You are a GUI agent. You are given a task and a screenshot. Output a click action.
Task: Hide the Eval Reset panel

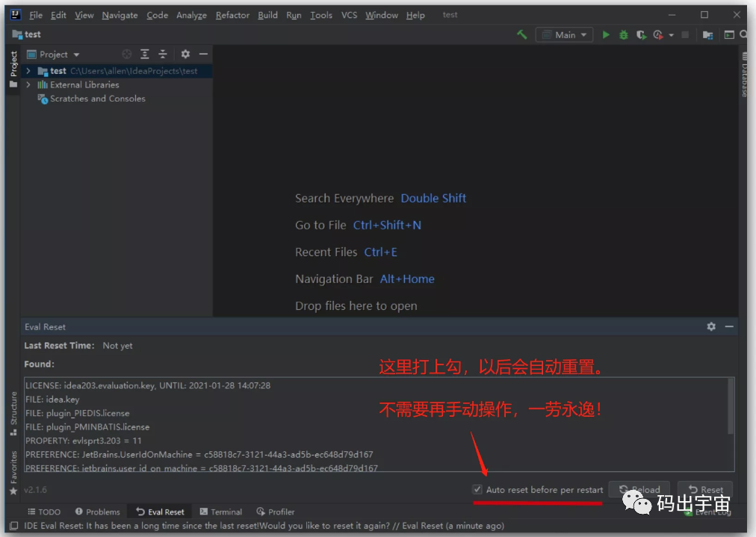[728, 326]
